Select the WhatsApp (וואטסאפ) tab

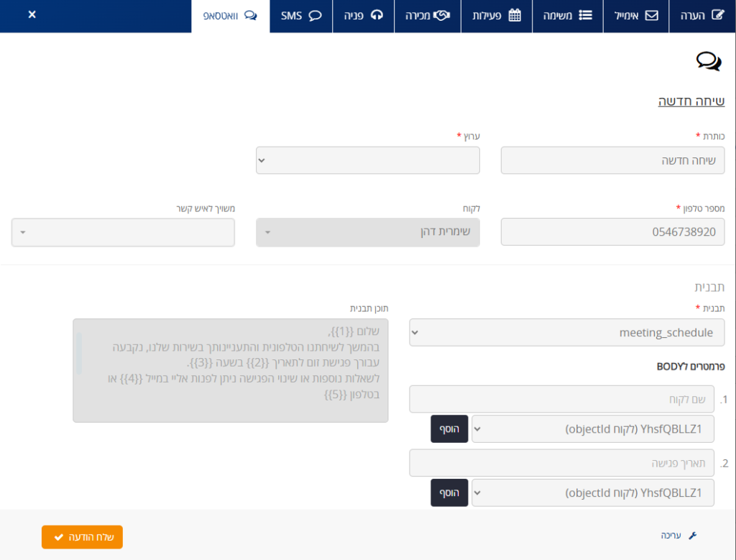(230, 16)
